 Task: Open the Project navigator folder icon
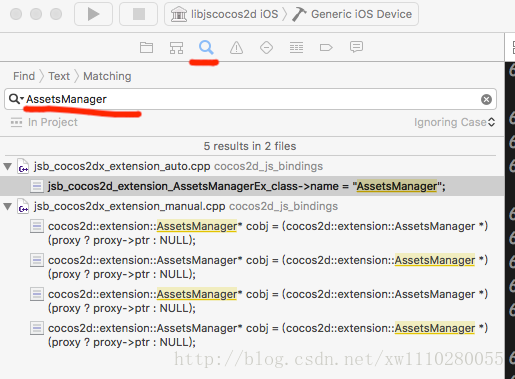tap(146, 48)
